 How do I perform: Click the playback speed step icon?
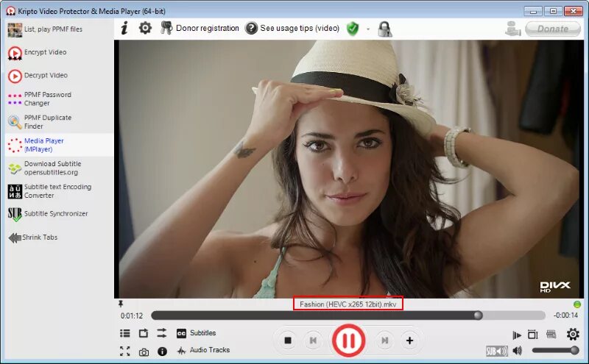click(x=517, y=335)
